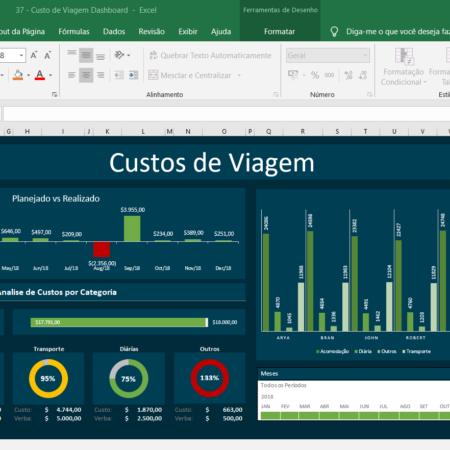Toggle middle vertical alignment

[86, 55]
